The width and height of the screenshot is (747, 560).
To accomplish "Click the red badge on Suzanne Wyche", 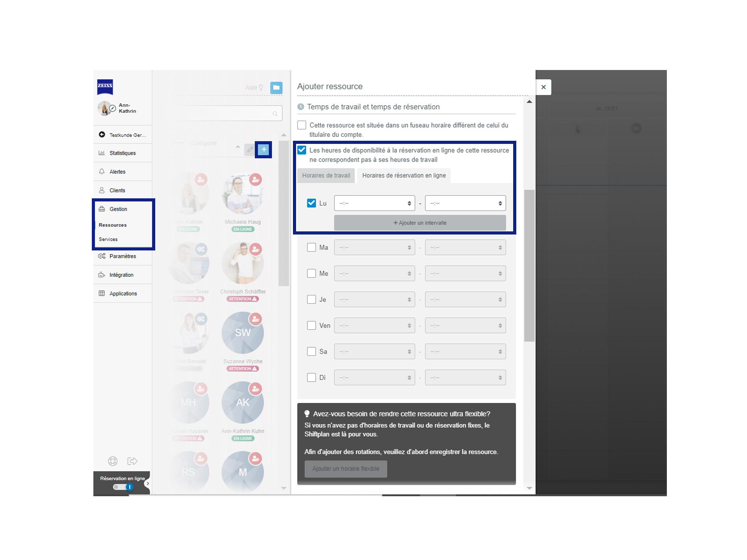I will pyautogui.click(x=256, y=319).
